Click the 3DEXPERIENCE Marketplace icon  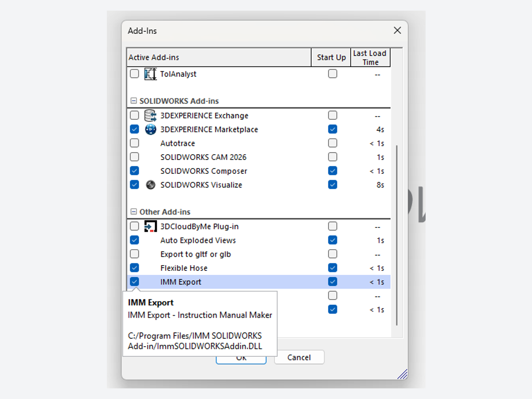[151, 129]
